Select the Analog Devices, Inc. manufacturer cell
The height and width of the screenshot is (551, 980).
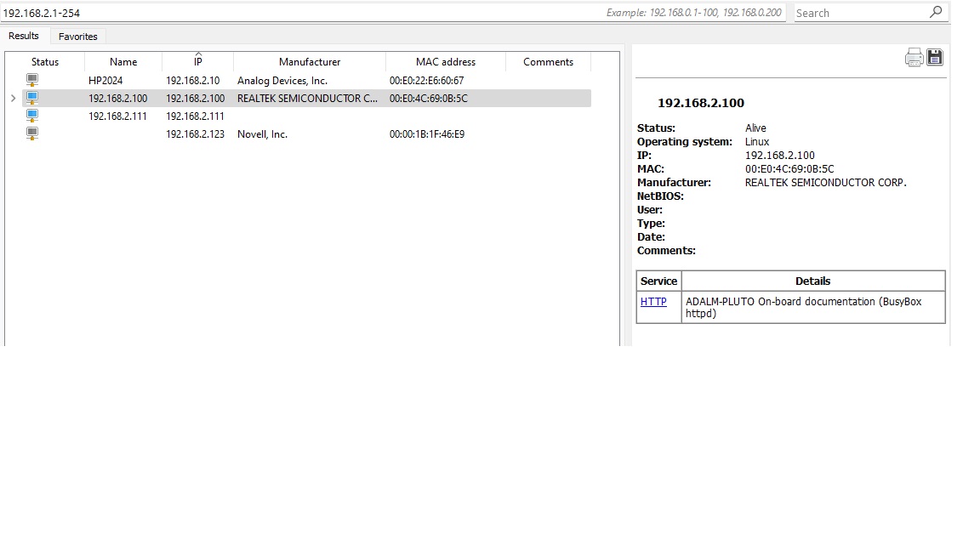[x=282, y=81]
